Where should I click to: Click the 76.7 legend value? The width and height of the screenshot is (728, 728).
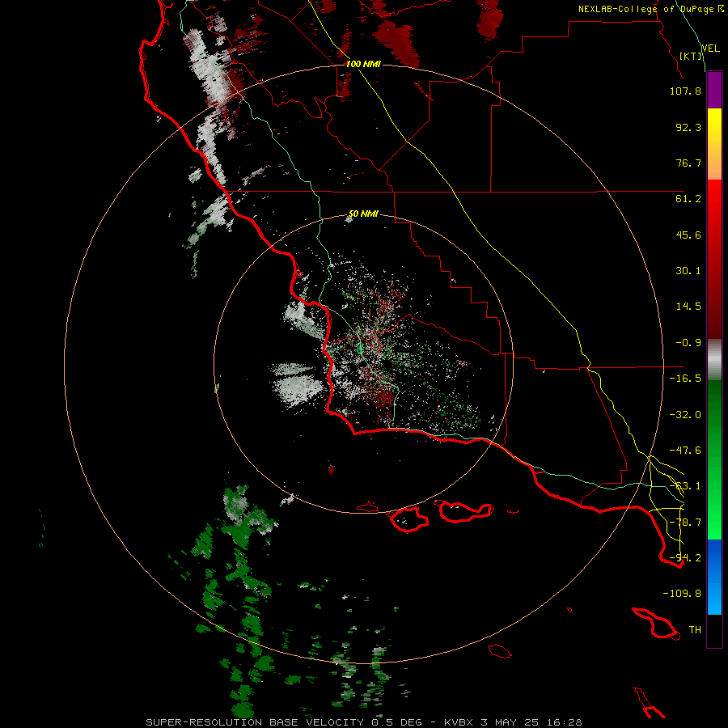(688, 163)
